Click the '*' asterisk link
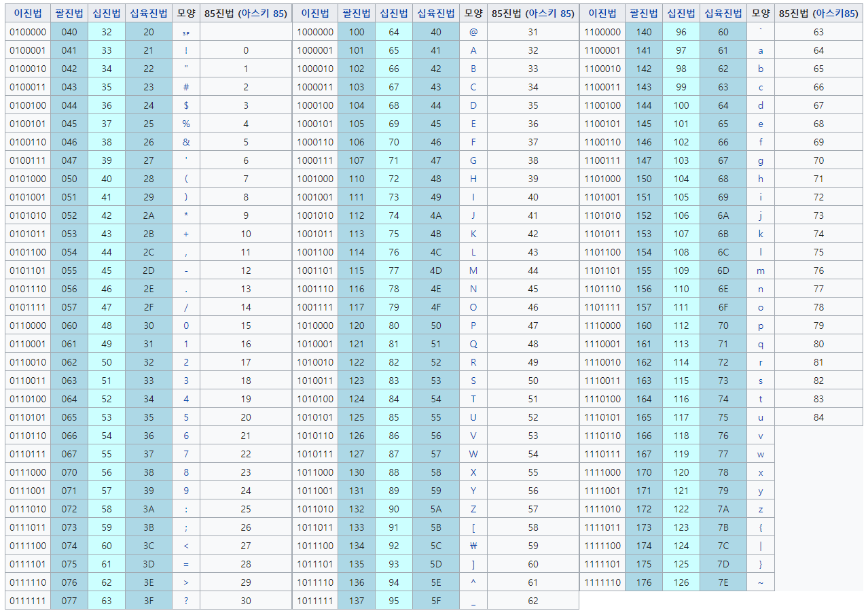The height and width of the screenshot is (615, 868). pyautogui.click(x=186, y=215)
